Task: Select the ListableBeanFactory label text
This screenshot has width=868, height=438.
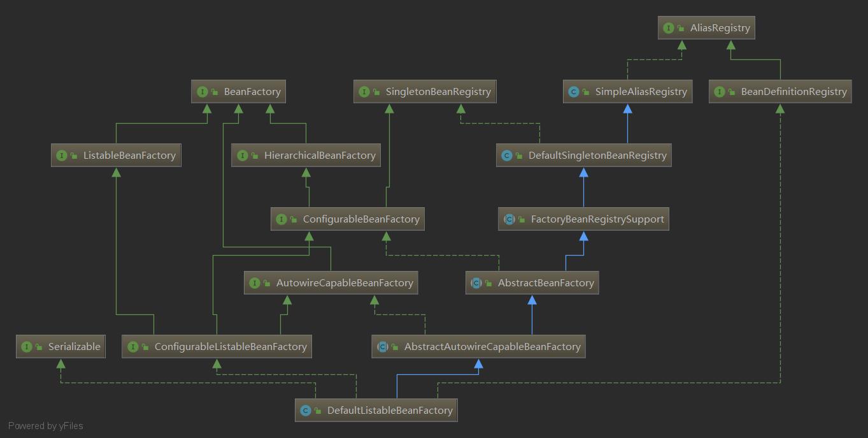Action: point(129,156)
